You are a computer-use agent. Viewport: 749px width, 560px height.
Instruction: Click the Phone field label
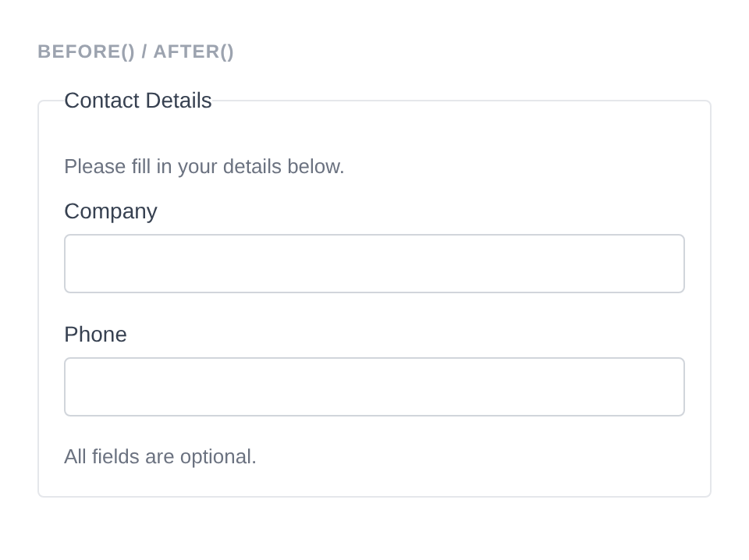coord(95,335)
